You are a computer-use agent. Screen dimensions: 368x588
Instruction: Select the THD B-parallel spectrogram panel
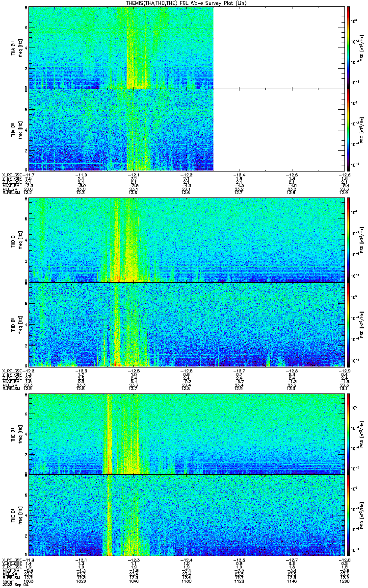(186, 324)
